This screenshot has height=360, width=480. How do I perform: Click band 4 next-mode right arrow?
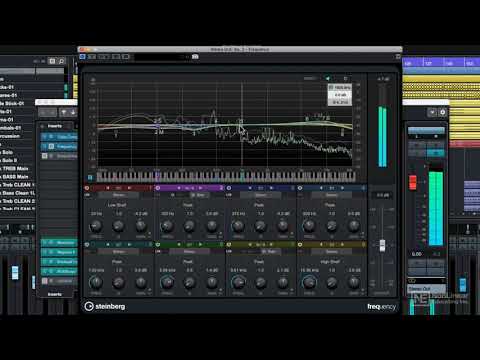click(342, 188)
